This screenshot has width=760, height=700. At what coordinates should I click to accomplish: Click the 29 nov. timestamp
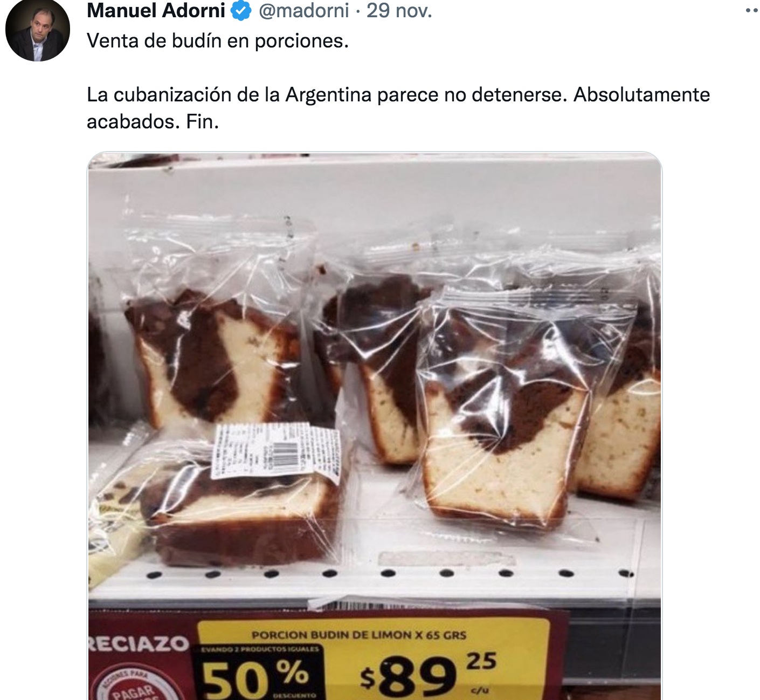(x=399, y=10)
